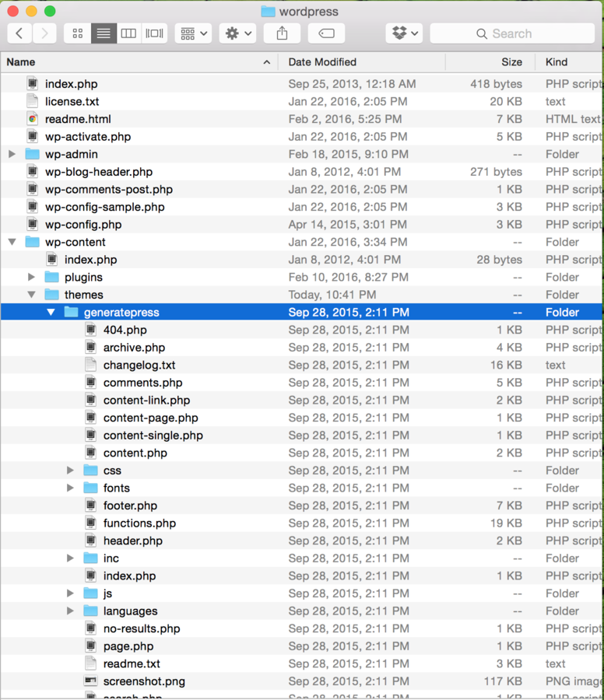This screenshot has width=604, height=700.
Task: Open the Action gear menu
Action: pos(237,33)
